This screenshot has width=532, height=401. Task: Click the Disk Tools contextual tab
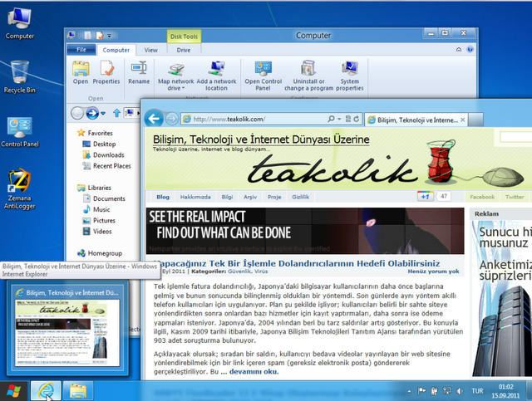(x=184, y=37)
